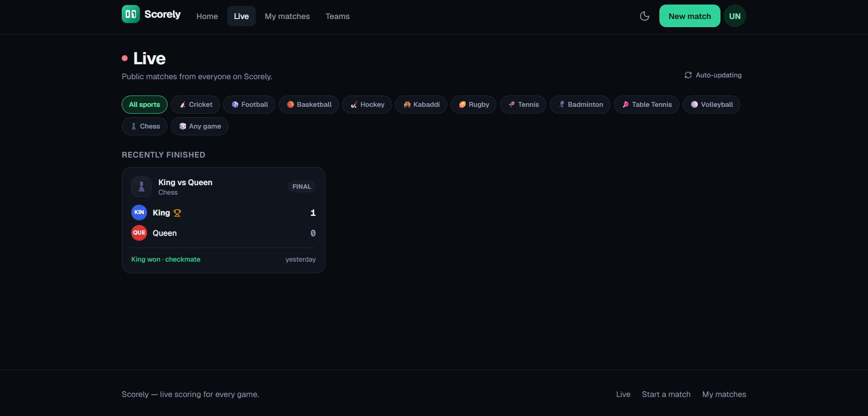Toggle dark mode with the moon icon
The height and width of the screenshot is (416, 868).
click(644, 16)
